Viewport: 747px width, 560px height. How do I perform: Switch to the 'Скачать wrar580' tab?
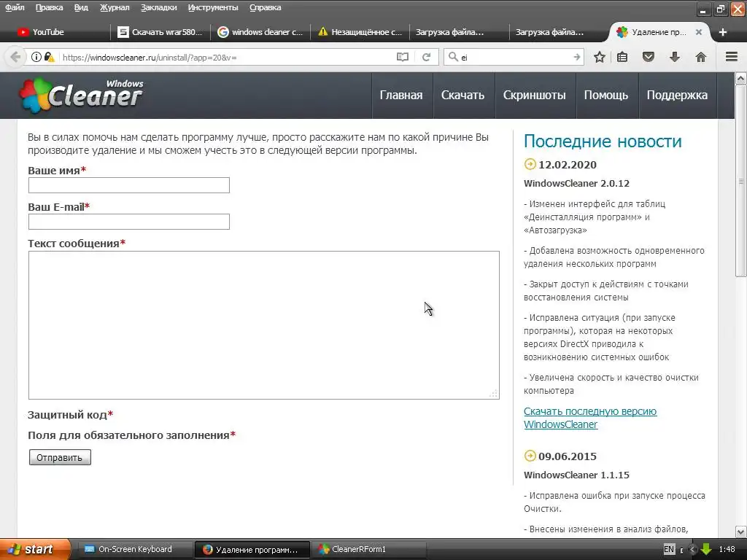coord(160,32)
